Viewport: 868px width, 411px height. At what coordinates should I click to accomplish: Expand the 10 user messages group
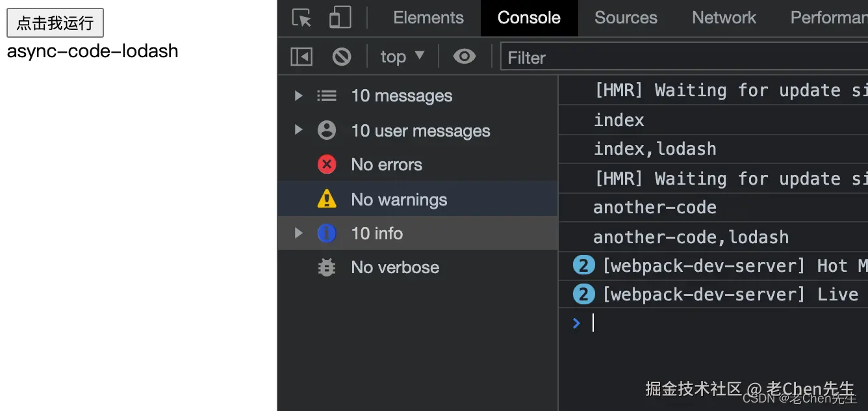click(x=298, y=130)
